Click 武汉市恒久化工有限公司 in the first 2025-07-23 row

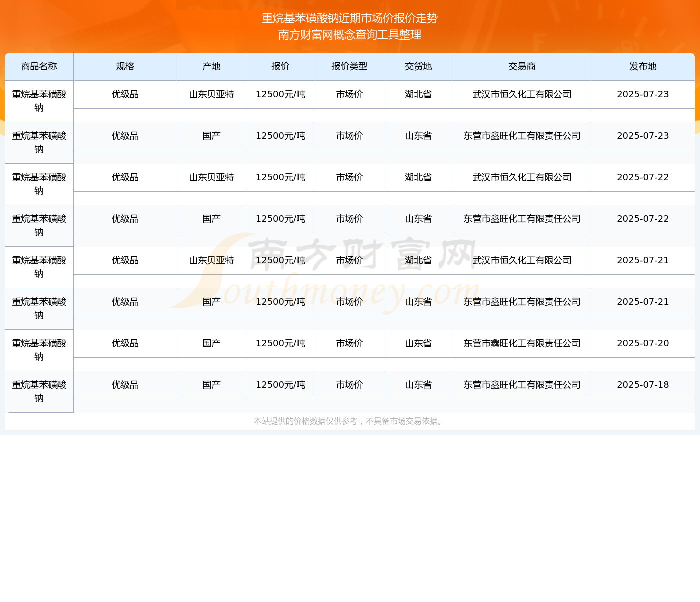click(x=522, y=94)
